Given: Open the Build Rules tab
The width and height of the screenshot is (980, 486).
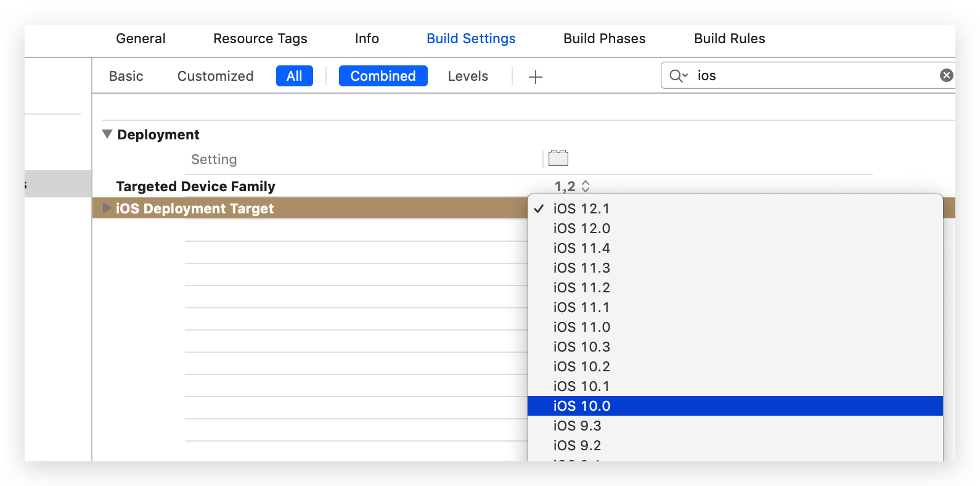Looking at the screenshot, I should pos(730,38).
